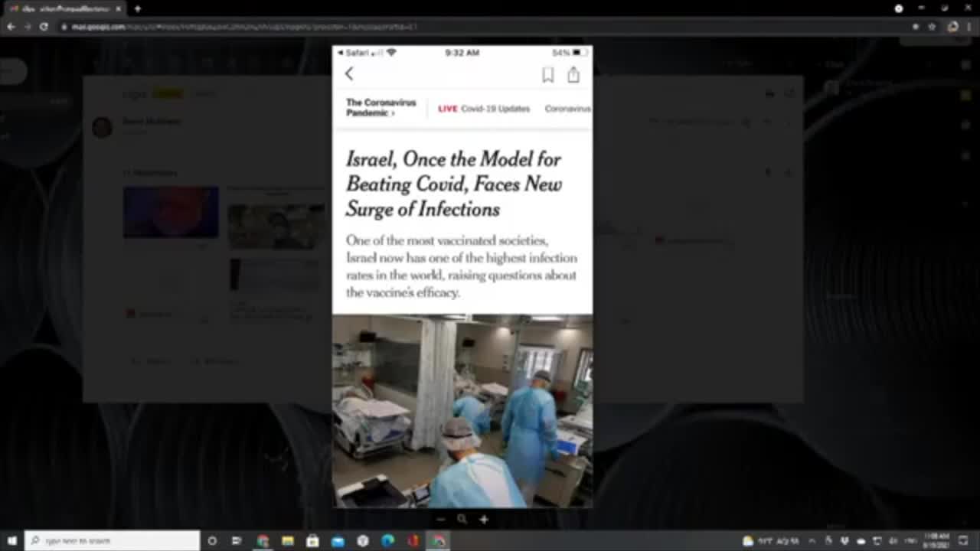
Task: Open Microsoft Store from the taskbar
Action: (x=312, y=541)
